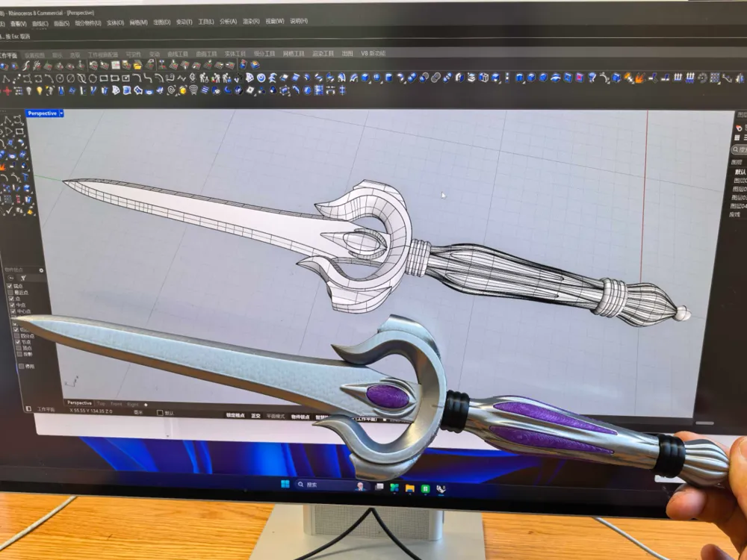Switch to the Top viewport tab

(101, 404)
